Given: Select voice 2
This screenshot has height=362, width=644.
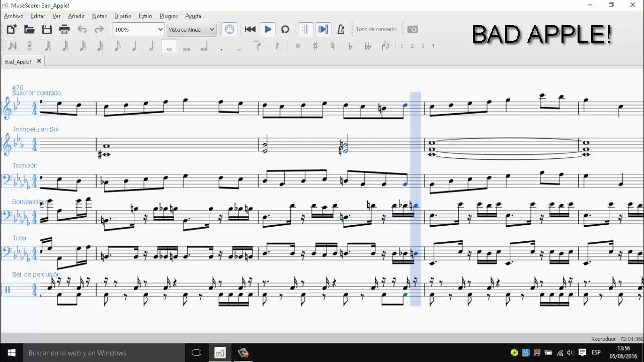Looking at the screenshot, I should [x=412, y=46].
